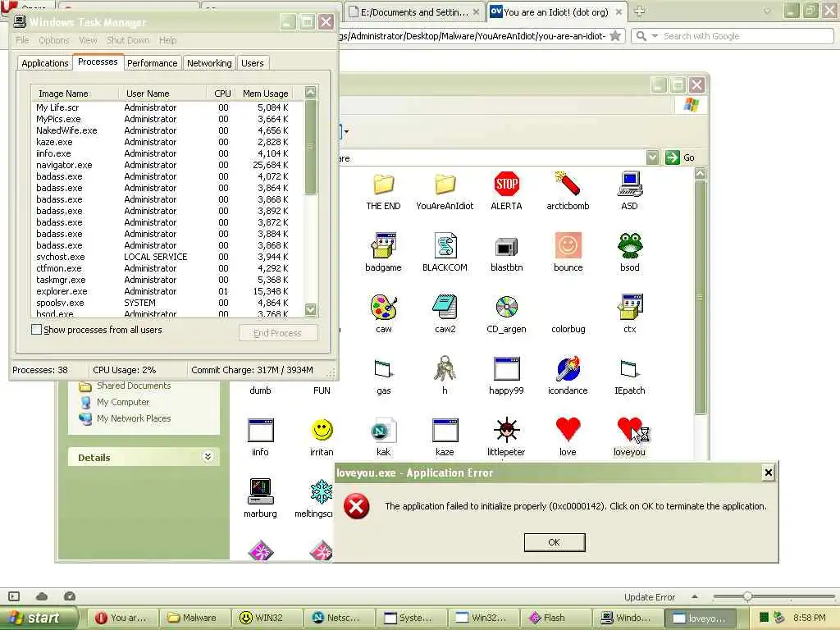Select the iinfo window icon
The image size is (840, 630).
pyautogui.click(x=260, y=431)
